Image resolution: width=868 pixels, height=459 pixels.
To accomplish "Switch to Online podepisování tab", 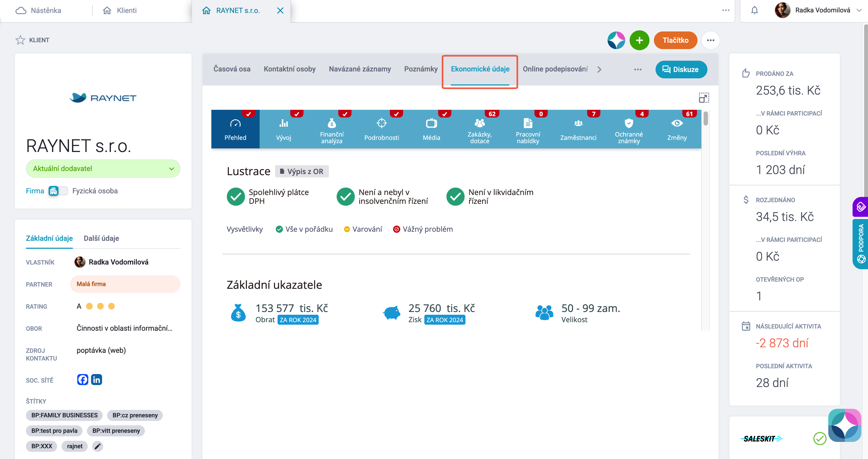I will tap(555, 69).
